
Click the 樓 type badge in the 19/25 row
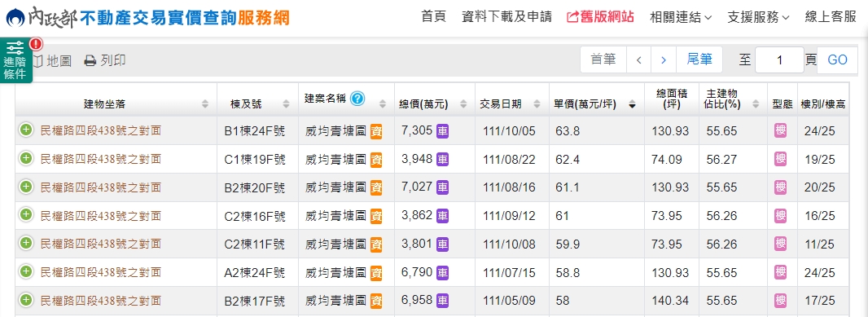781,159
